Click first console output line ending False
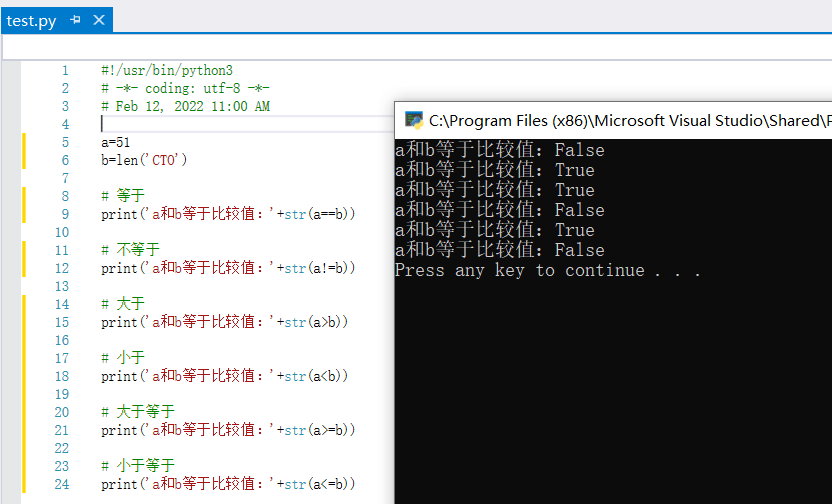Screen dimensions: 832x504 (499, 150)
